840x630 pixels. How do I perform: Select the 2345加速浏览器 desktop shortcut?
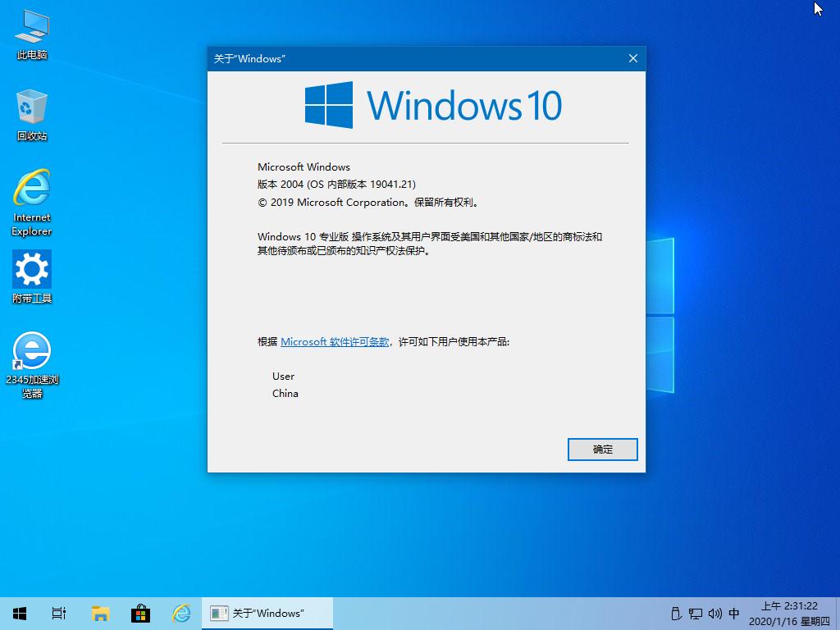[x=32, y=365]
